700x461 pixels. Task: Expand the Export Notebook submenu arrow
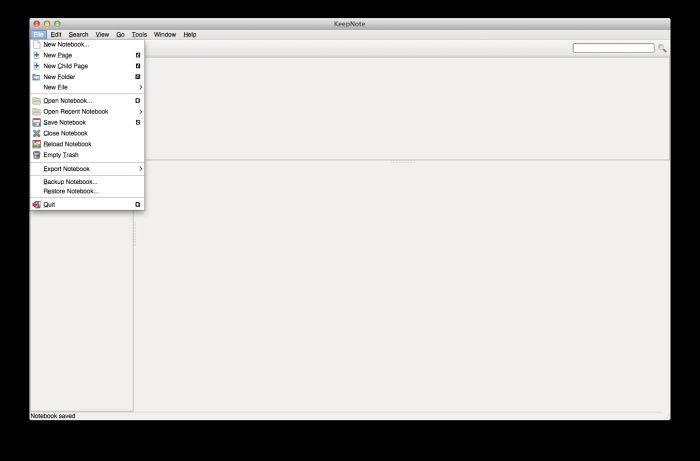click(140, 169)
